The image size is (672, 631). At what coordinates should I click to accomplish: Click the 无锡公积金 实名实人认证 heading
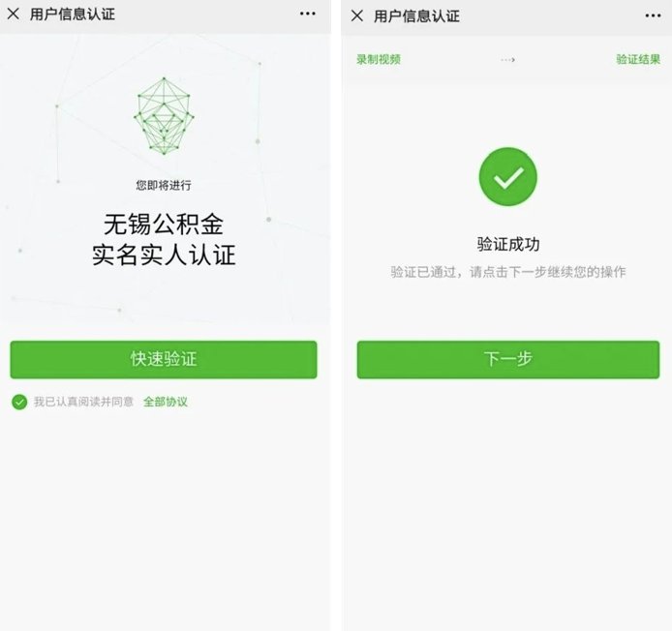pyautogui.click(x=164, y=239)
